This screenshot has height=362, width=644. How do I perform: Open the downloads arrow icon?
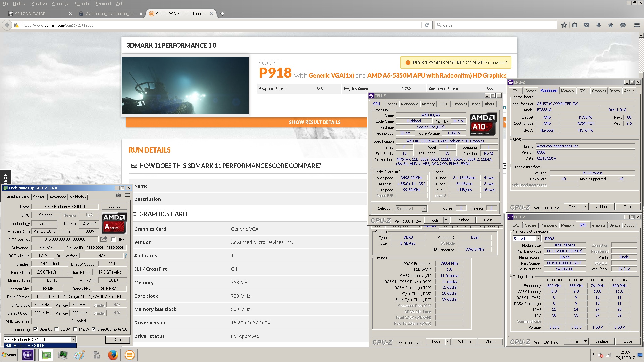(x=599, y=25)
